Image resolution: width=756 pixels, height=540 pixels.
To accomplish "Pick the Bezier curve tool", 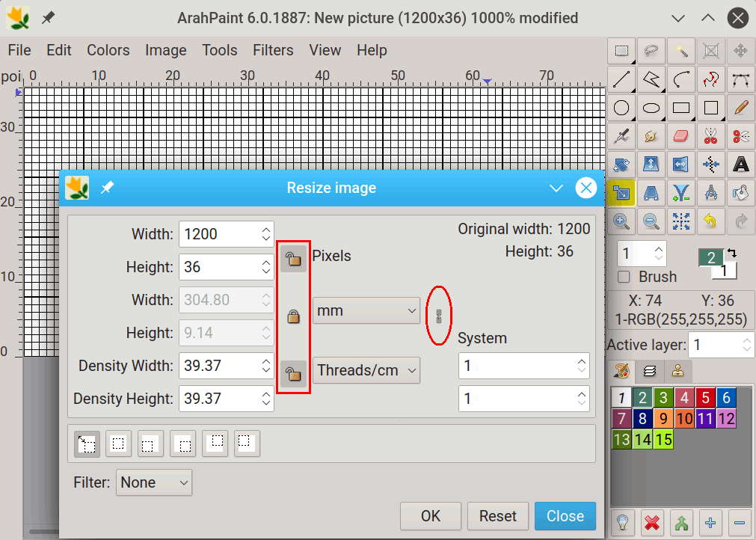I will pos(740,79).
